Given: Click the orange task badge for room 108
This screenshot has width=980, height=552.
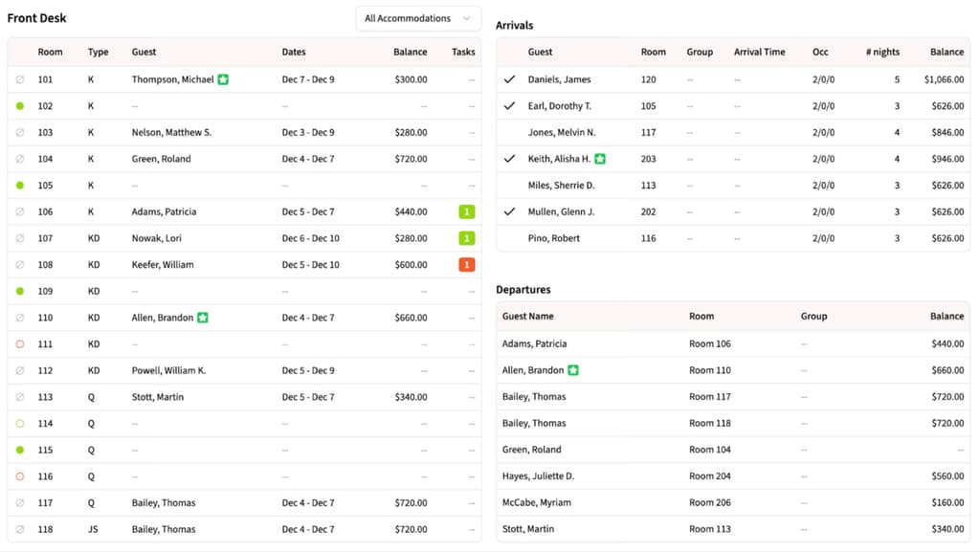Looking at the screenshot, I should point(466,265).
